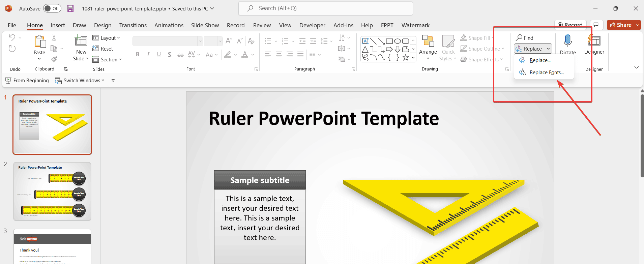Click the Clear All Formatting icon
The width and height of the screenshot is (644, 264).
(251, 41)
